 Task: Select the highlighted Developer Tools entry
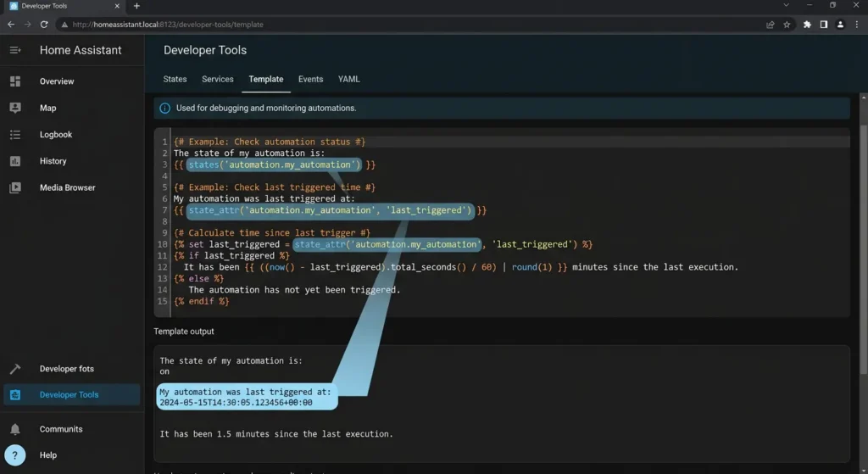(x=72, y=395)
